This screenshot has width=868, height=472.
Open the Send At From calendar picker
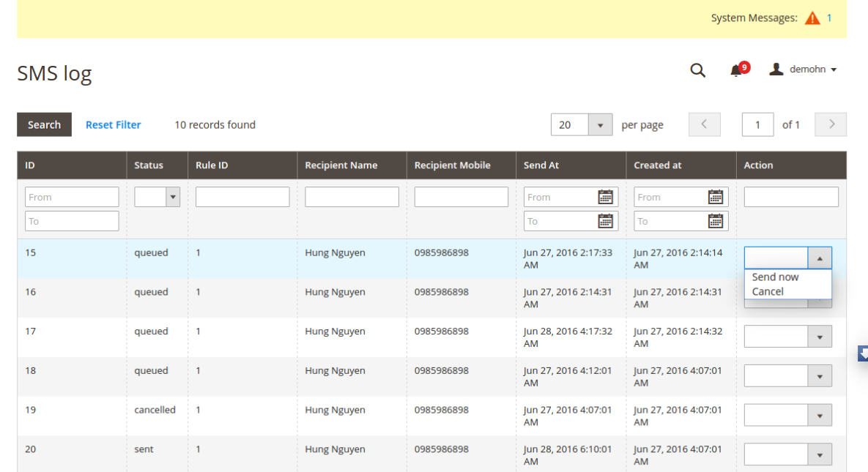click(605, 197)
